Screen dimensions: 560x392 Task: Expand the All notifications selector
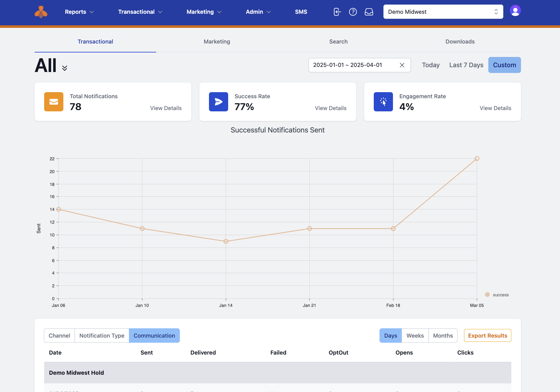click(64, 68)
